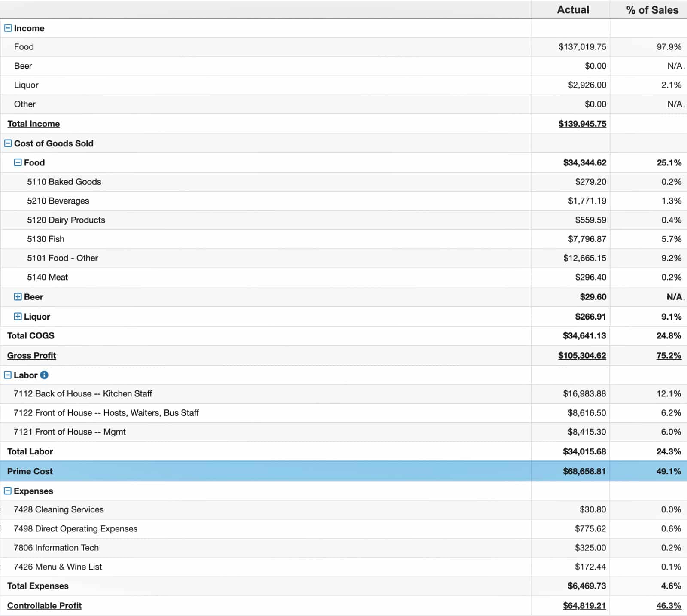Expand the Beer subsection under COGS

tap(18, 297)
